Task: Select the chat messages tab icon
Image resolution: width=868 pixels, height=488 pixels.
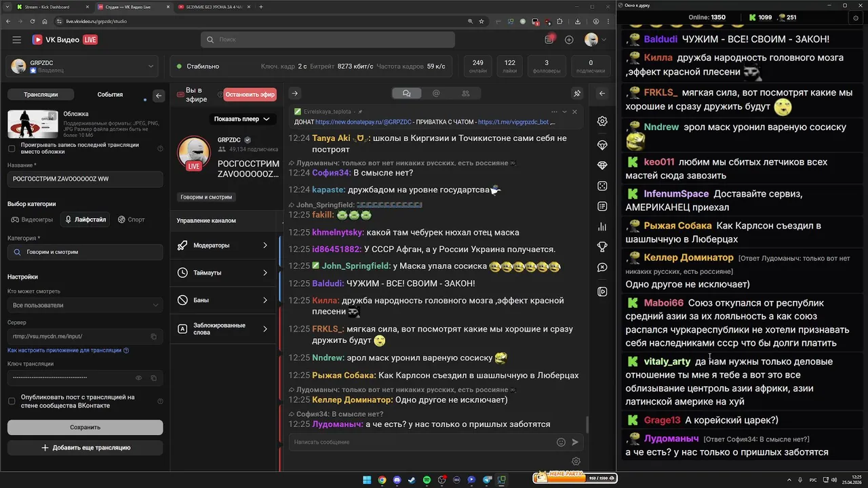Action: point(406,94)
